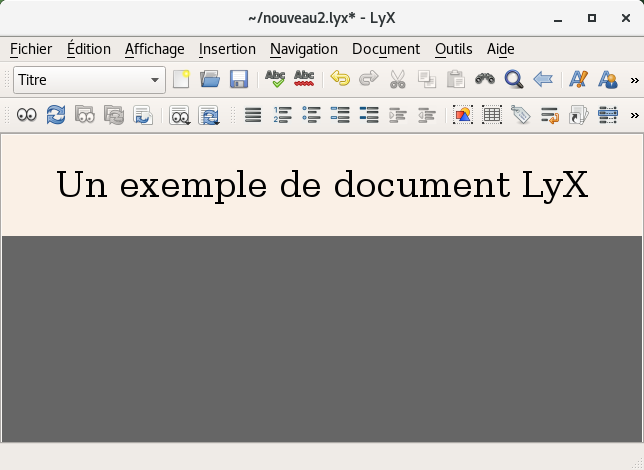Screen dimensions: 644x470
Task: Expand the second toolbar overflow chevron
Action: (635, 116)
